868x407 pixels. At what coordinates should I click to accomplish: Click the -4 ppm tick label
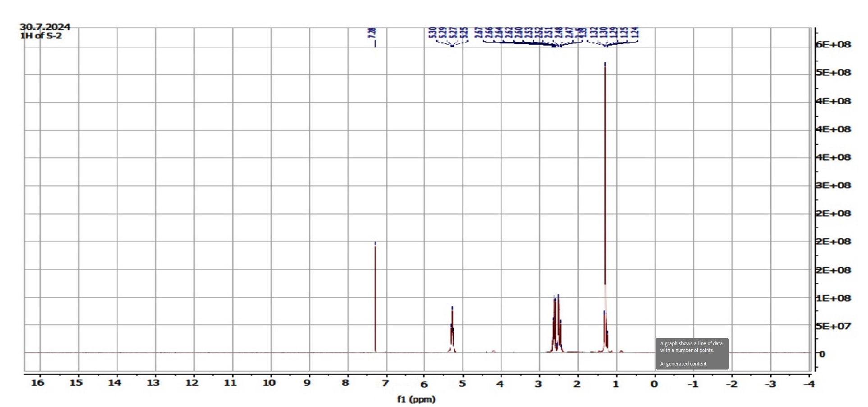pos(809,384)
